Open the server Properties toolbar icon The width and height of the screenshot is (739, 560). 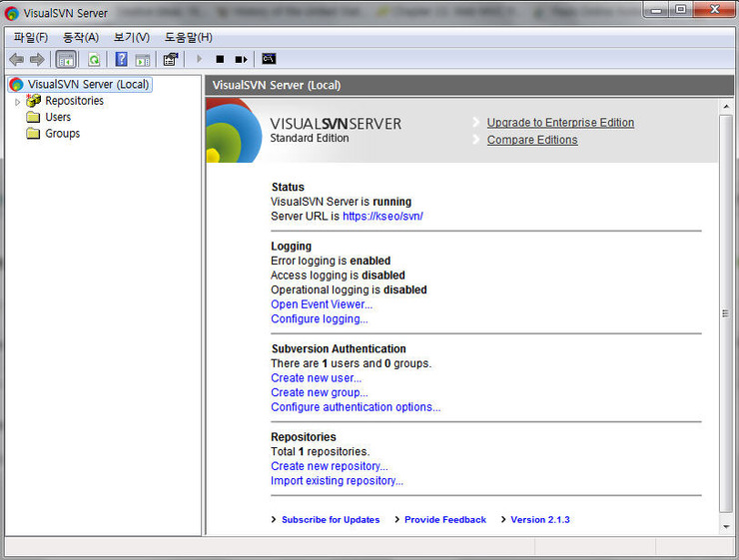tap(171, 60)
